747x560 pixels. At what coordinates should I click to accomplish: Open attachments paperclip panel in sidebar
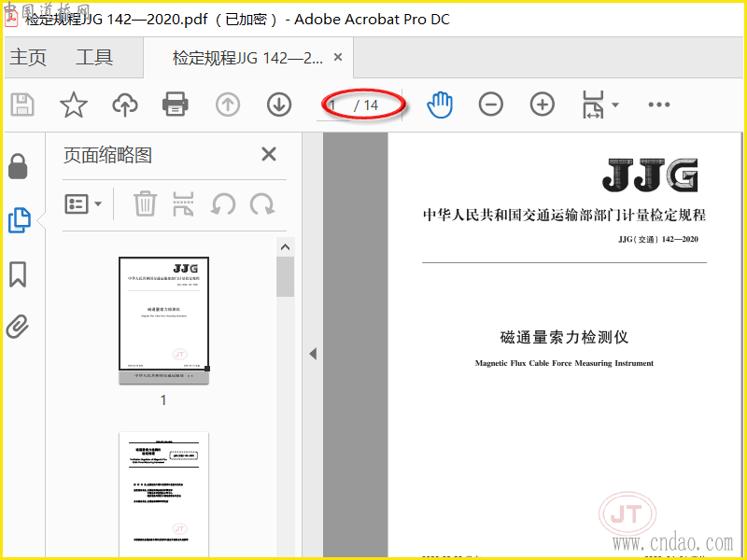(x=18, y=327)
